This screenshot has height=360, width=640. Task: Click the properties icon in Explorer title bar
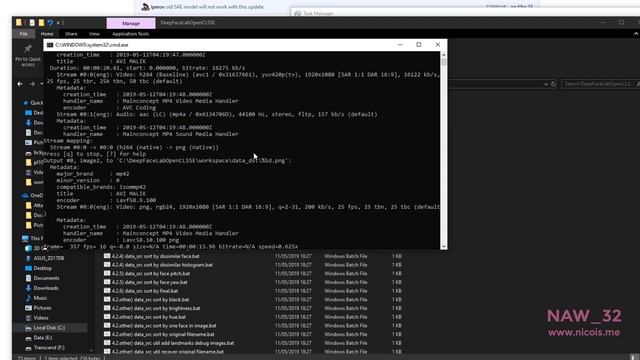pyautogui.click(x=32, y=22)
